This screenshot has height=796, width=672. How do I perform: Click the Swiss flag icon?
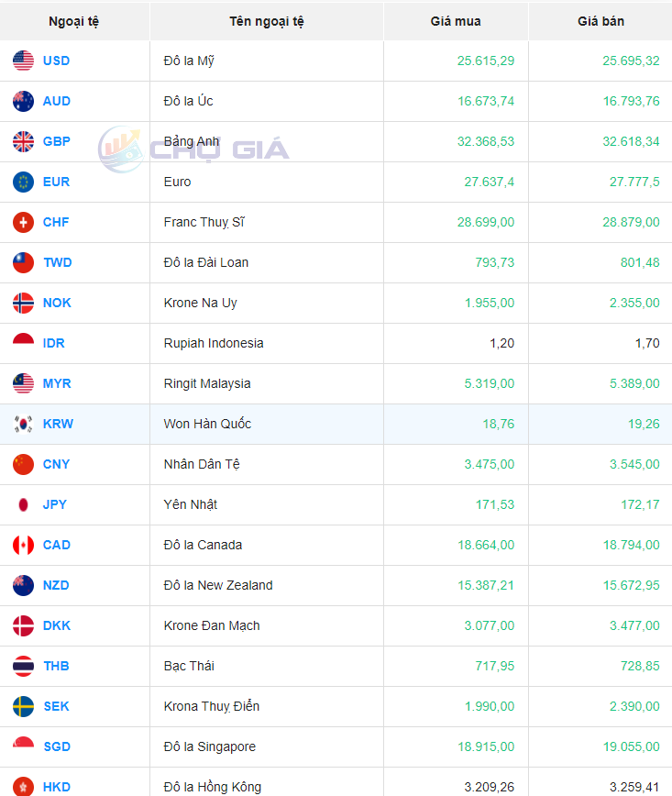click(x=23, y=222)
